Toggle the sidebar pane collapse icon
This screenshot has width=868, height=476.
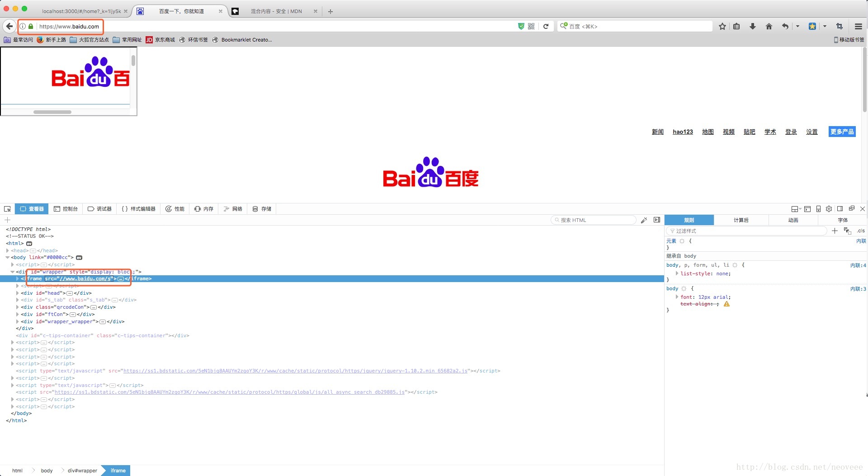(657, 220)
